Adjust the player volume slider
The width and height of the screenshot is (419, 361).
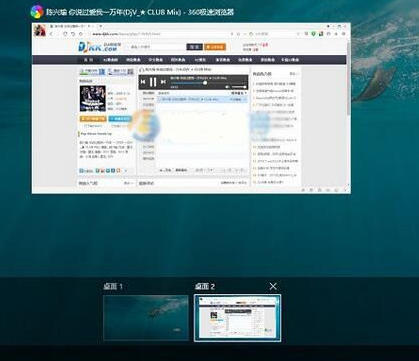(239, 87)
